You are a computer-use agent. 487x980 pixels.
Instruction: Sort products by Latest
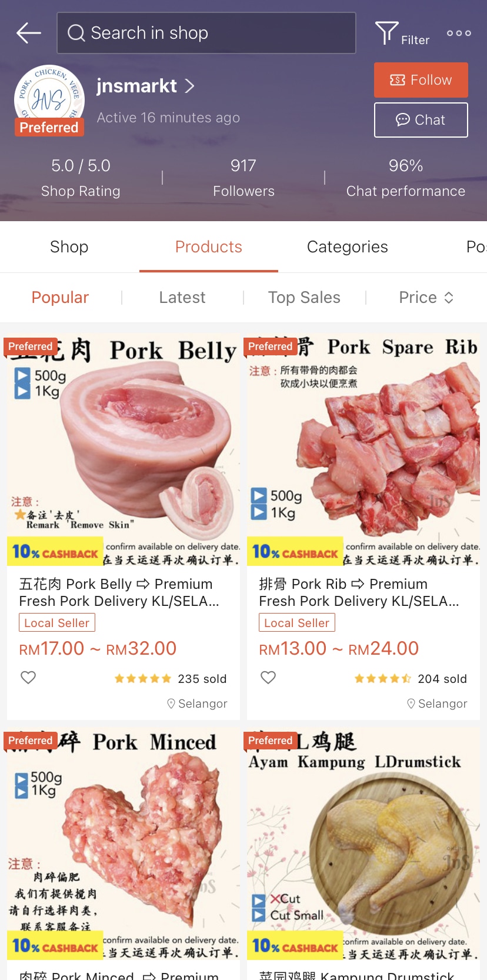coord(182,298)
